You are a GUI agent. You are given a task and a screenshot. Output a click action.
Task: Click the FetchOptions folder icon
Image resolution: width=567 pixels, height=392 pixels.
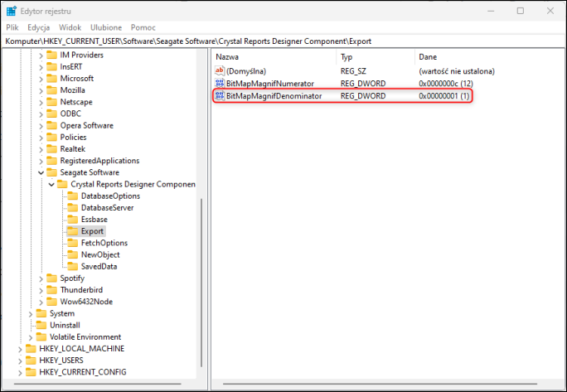[73, 243]
